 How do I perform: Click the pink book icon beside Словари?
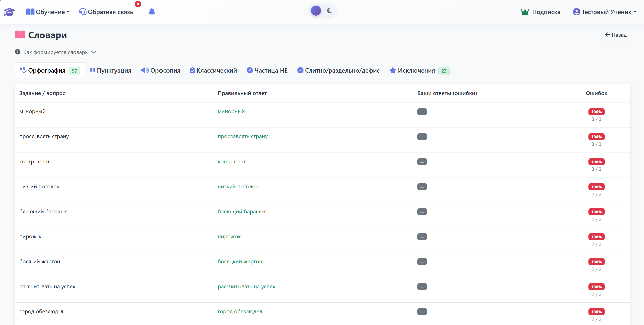(x=20, y=35)
